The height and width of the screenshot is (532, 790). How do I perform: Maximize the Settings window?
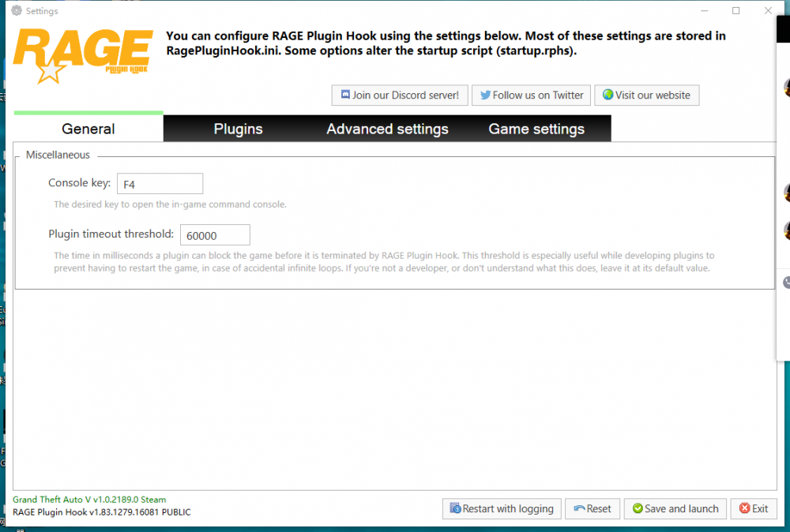(735, 11)
